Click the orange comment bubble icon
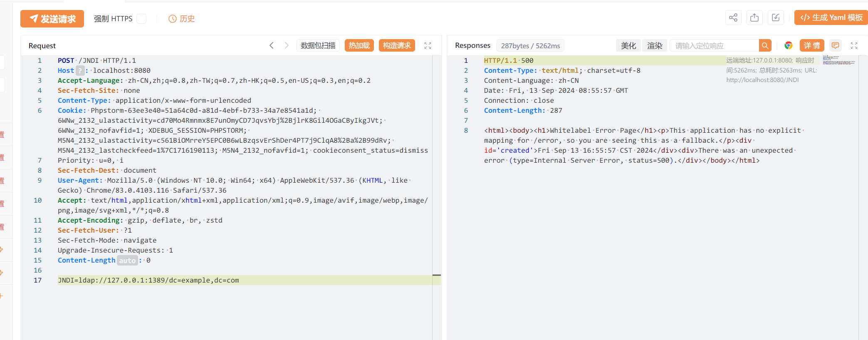868x340 pixels. pyautogui.click(x=835, y=46)
